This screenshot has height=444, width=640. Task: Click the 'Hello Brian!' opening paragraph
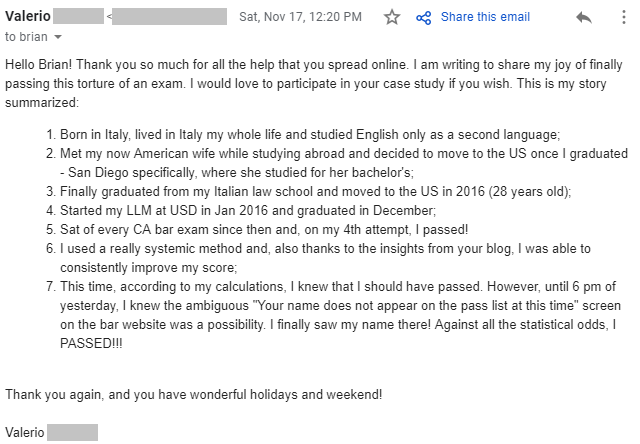coord(313,83)
